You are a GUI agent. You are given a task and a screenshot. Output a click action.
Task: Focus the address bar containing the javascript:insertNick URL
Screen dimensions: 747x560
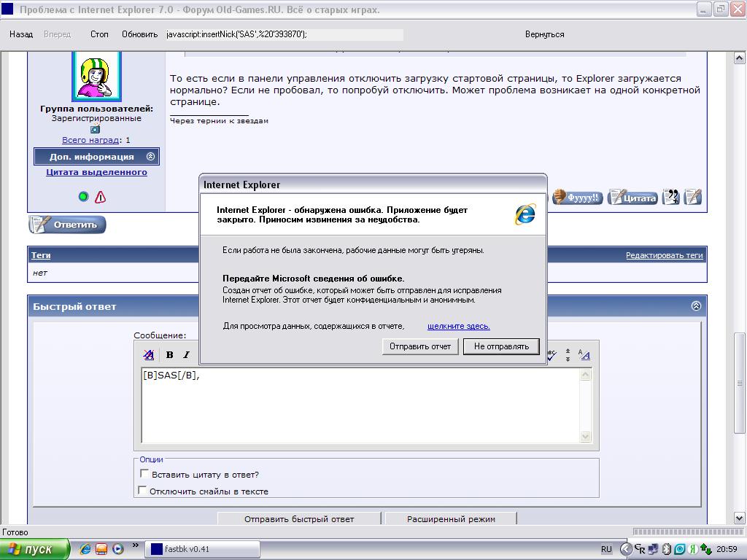(285, 34)
